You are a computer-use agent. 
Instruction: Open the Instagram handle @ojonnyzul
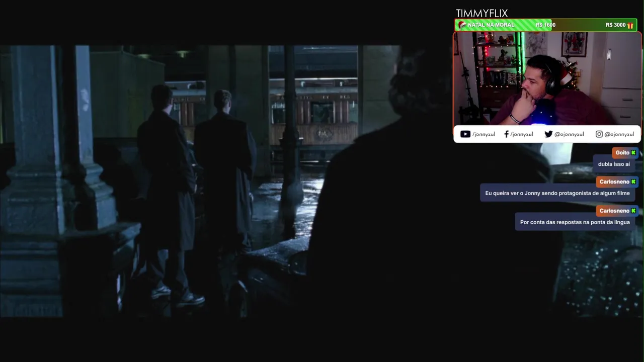pos(619,134)
